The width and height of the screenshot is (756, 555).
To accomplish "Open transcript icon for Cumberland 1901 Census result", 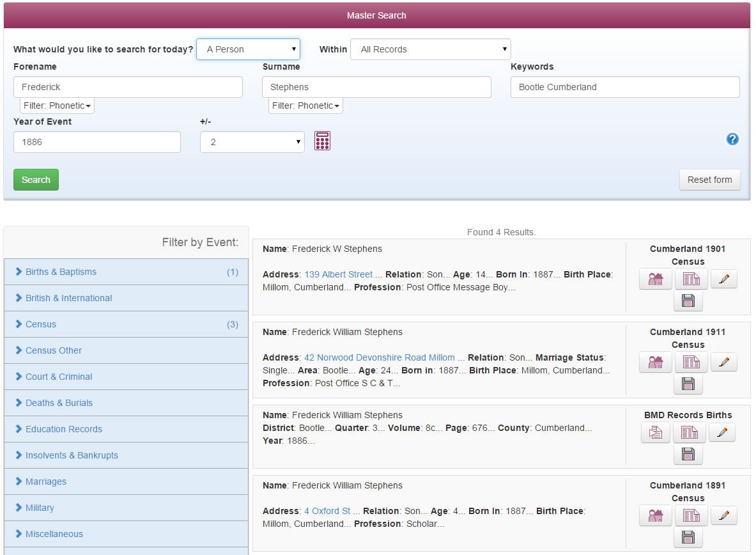I will tap(691, 279).
